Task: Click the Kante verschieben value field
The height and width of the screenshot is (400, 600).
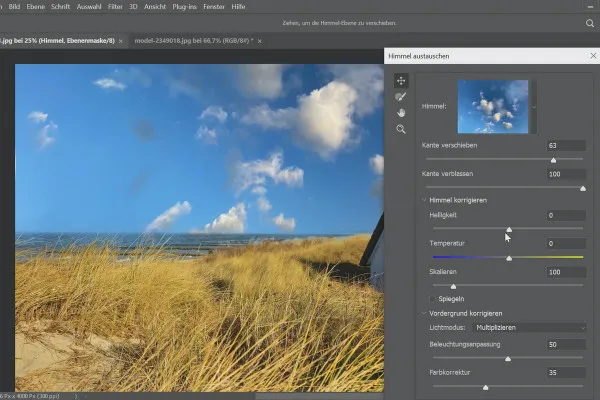Action: (566, 145)
